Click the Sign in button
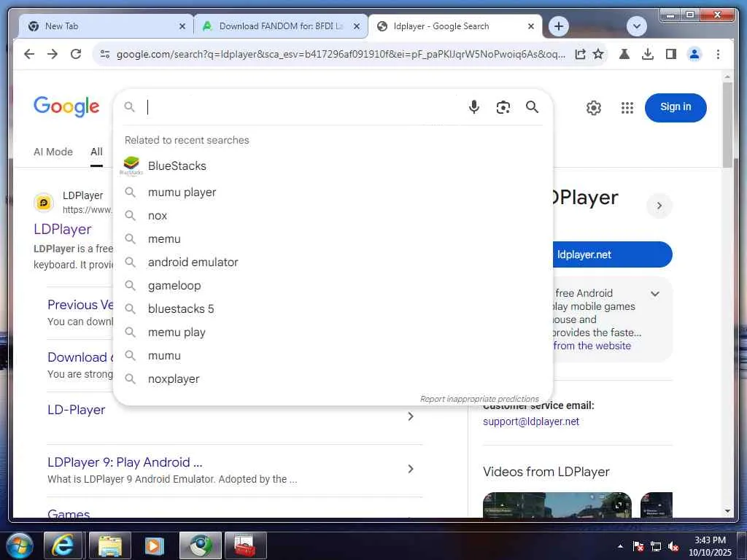Viewport: 747px width, 560px height. coord(675,107)
